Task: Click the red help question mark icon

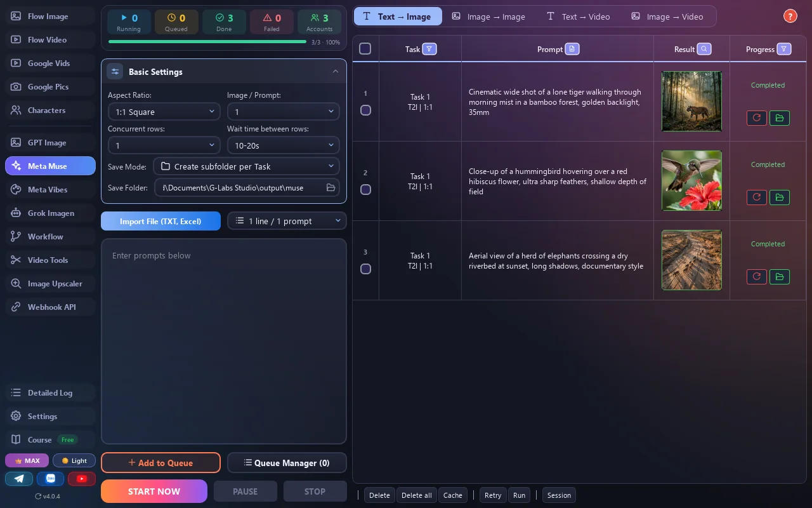Action: pyautogui.click(x=790, y=17)
